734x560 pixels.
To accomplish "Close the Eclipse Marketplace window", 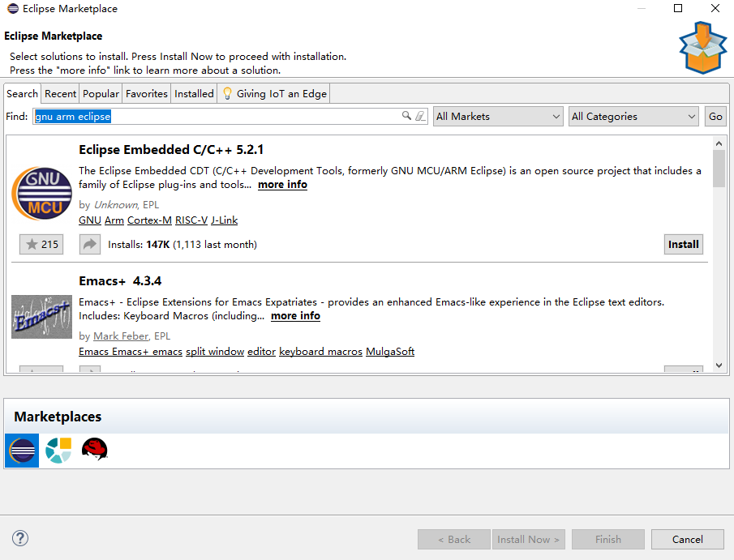I will point(715,8).
